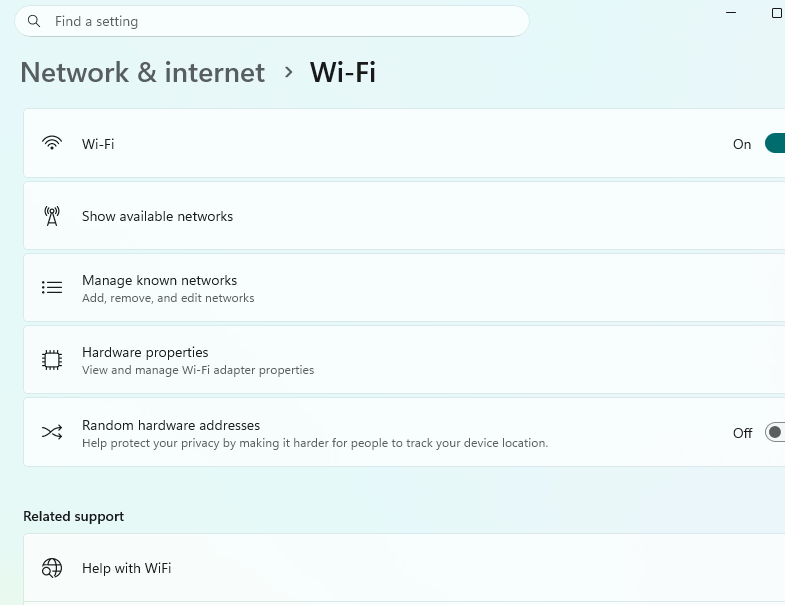Click the antenna tower icon
Image resolution: width=785 pixels, height=605 pixels.
point(52,216)
